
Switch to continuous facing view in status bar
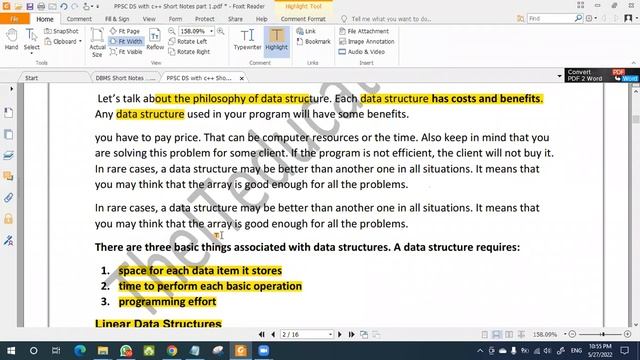point(521,334)
